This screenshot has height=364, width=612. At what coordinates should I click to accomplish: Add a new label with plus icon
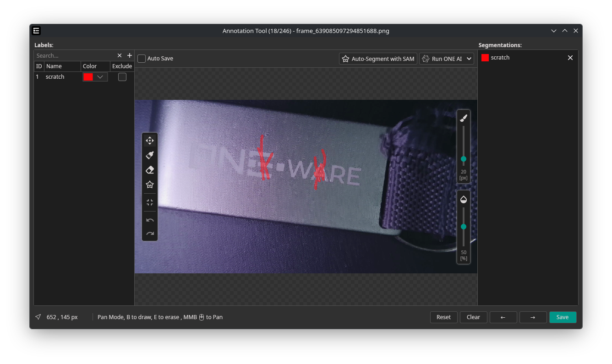coord(130,55)
